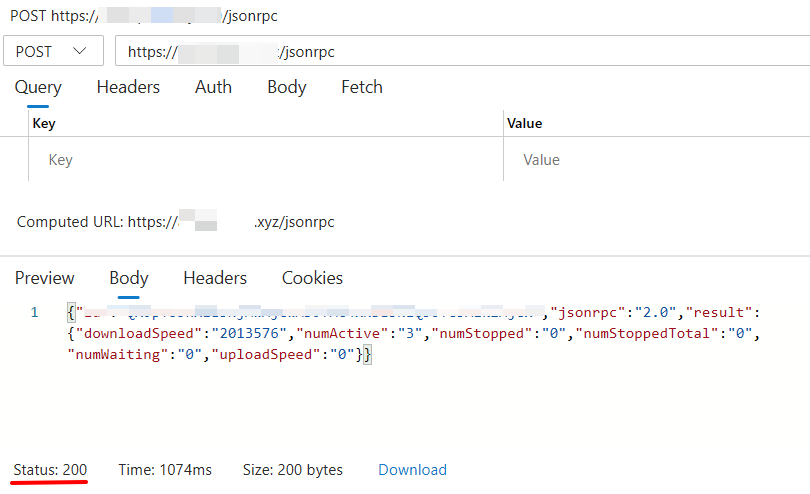Go to the Fetch tab

(361, 87)
